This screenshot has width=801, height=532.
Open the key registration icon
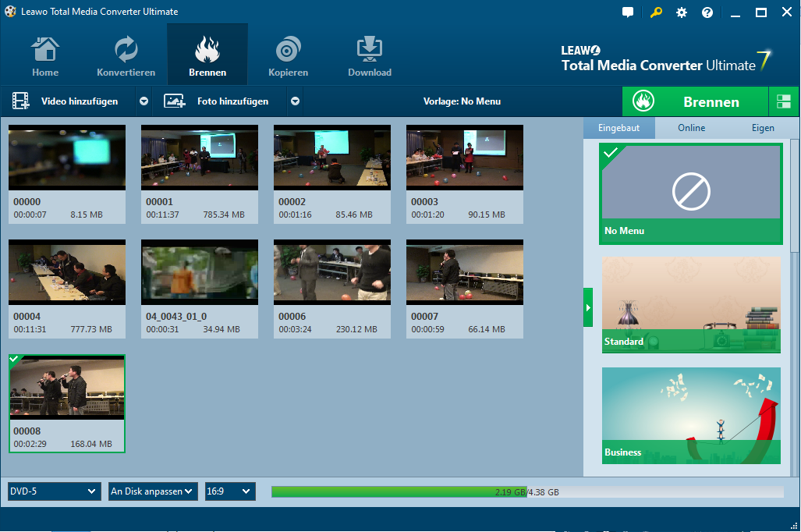[655, 12]
